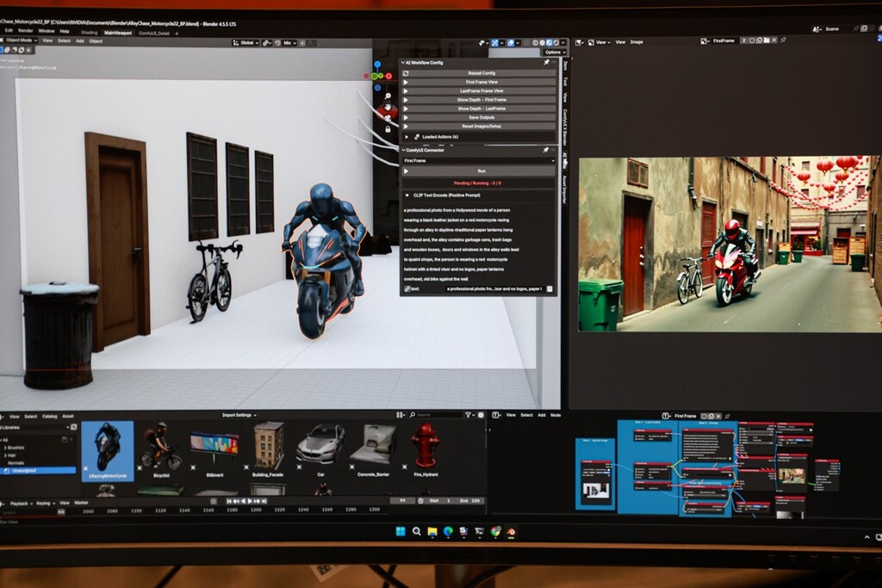The image size is (882, 588).
Task: Open asset browser filter icon
Action: (468, 415)
